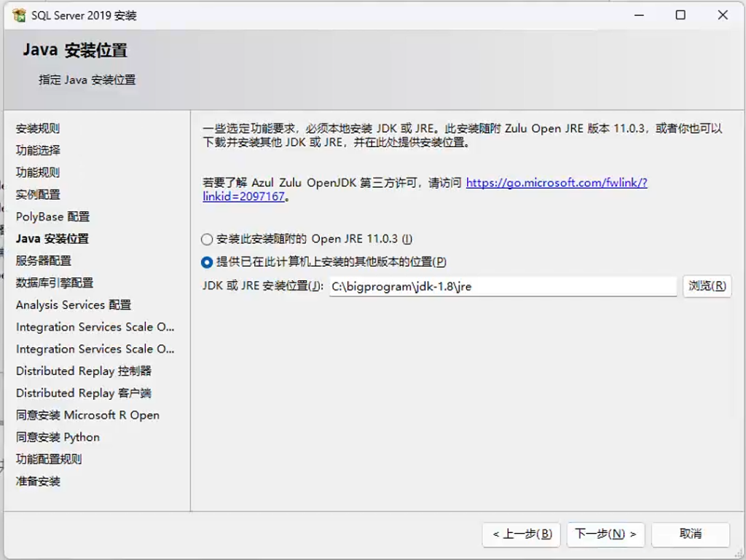
Task: Click Analysis Services 配置 in step list
Action: pos(74,304)
